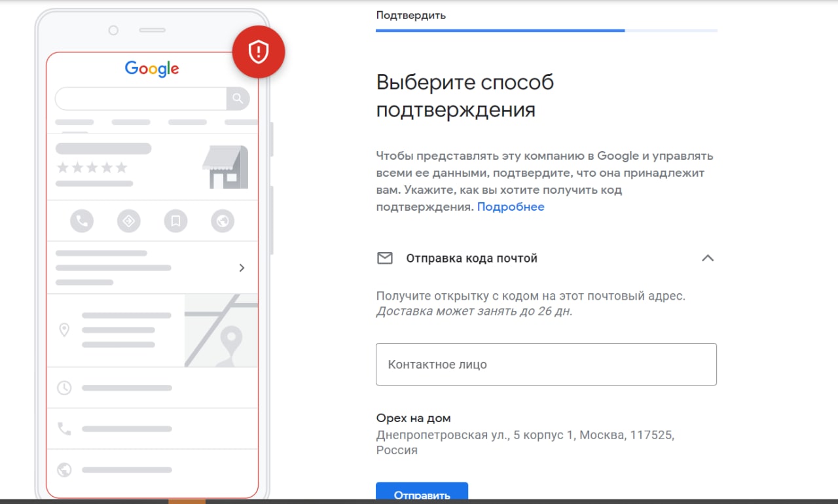838x504 pixels.
Task: Click the location pin icon beside address lines
Action: (64, 329)
